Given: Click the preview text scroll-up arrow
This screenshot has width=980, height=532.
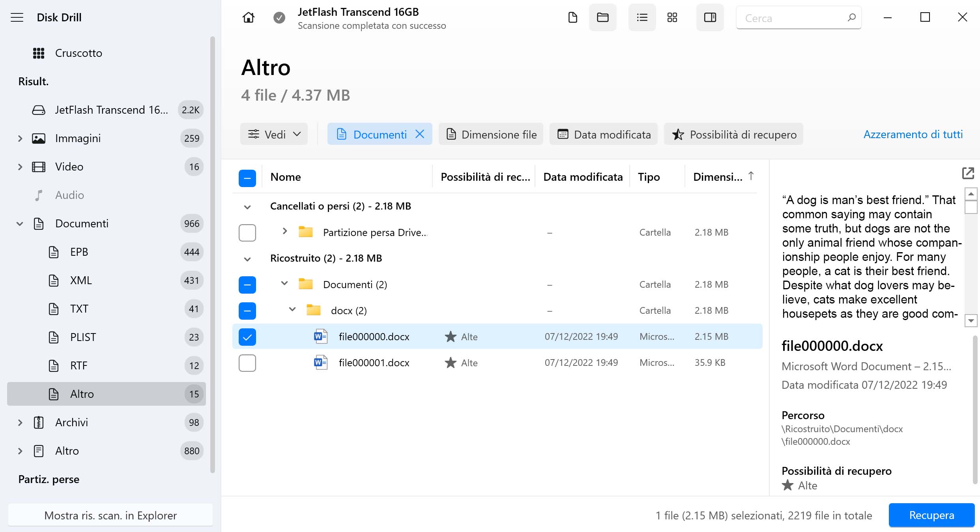Looking at the screenshot, I should point(971,194).
